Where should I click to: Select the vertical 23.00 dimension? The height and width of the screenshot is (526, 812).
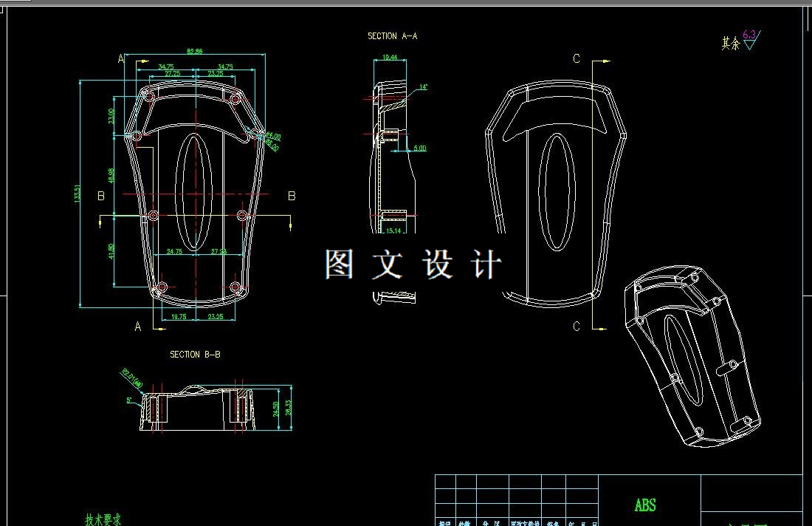[x=111, y=116]
